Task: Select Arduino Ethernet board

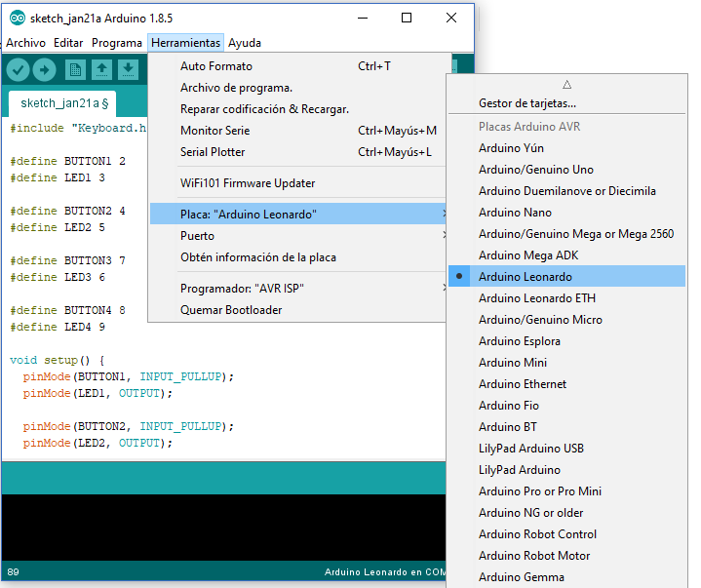Action: (x=566, y=384)
